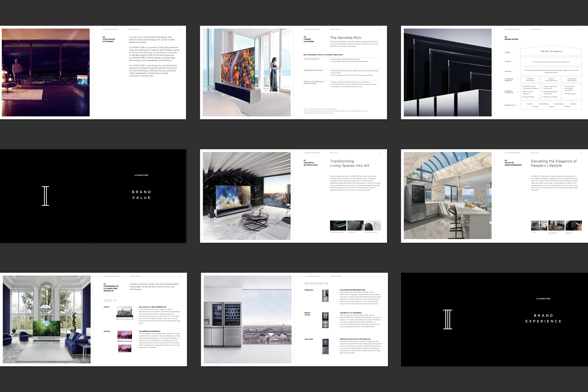Click the blue sofa arched window photo
This screenshot has width=588, height=392.
pyautogui.click(x=47, y=320)
